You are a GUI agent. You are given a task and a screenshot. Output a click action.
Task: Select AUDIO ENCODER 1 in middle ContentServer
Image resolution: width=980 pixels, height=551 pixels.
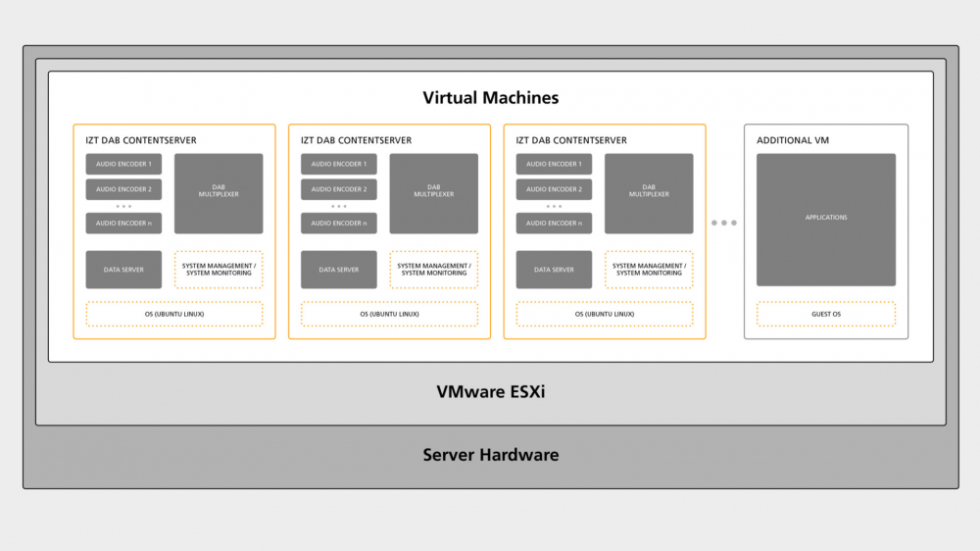tap(339, 164)
